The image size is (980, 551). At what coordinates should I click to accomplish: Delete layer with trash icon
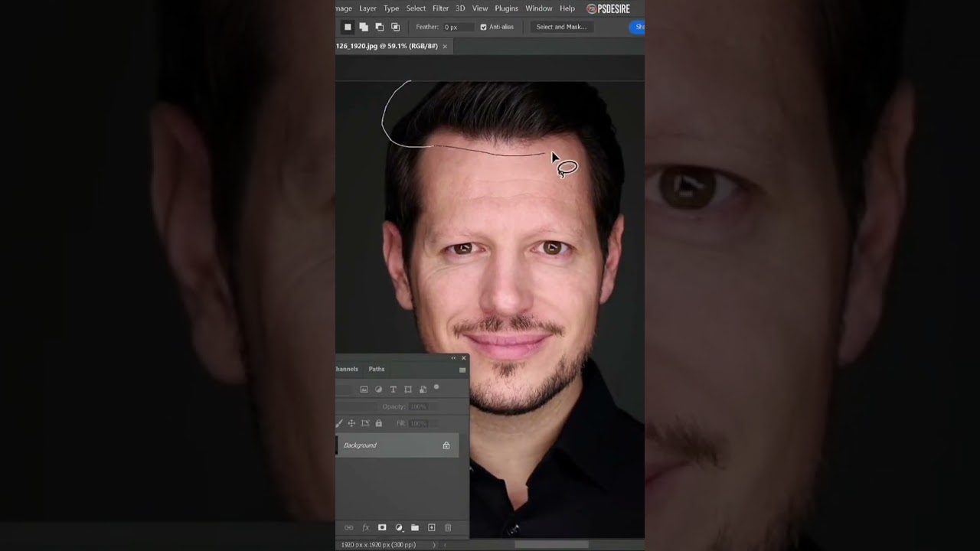(x=448, y=527)
